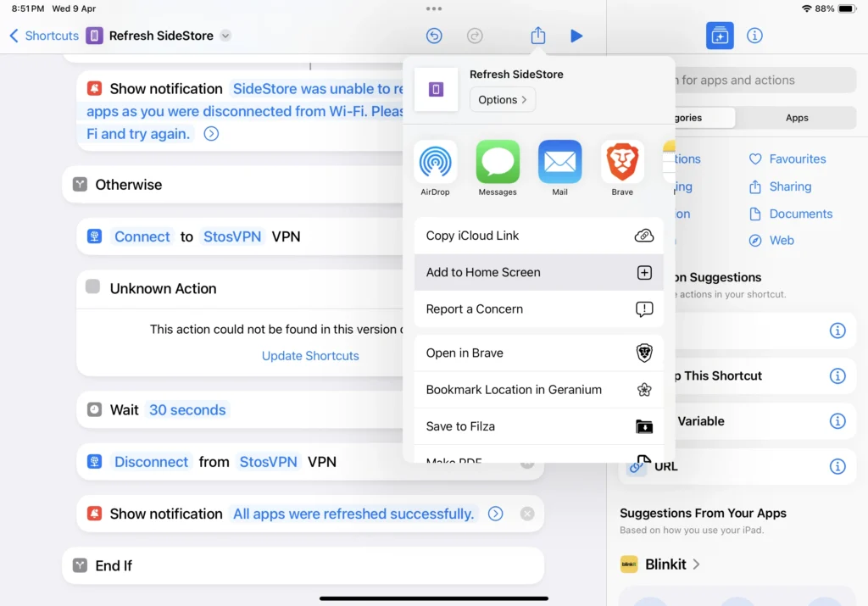Viewport: 868px width, 606px height.
Task: Tap the Wait action clock icon
Action: click(94, 409)
